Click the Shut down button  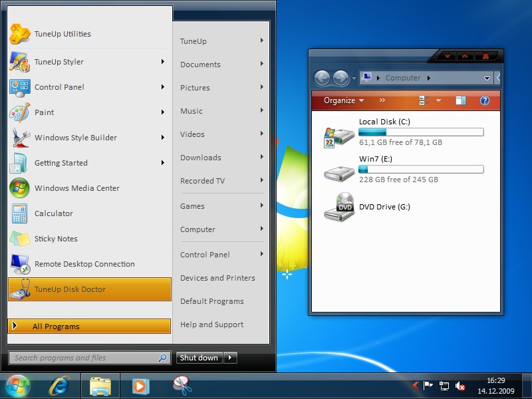pos(199,358)
